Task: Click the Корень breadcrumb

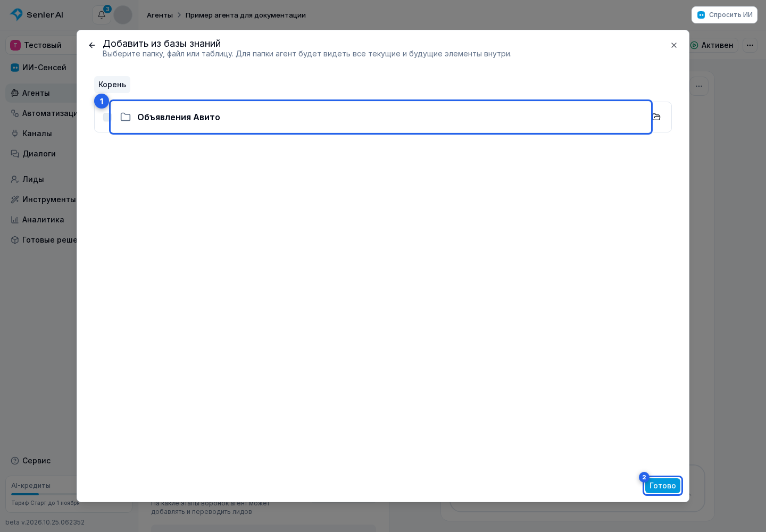Action: [x=112, y=85]
